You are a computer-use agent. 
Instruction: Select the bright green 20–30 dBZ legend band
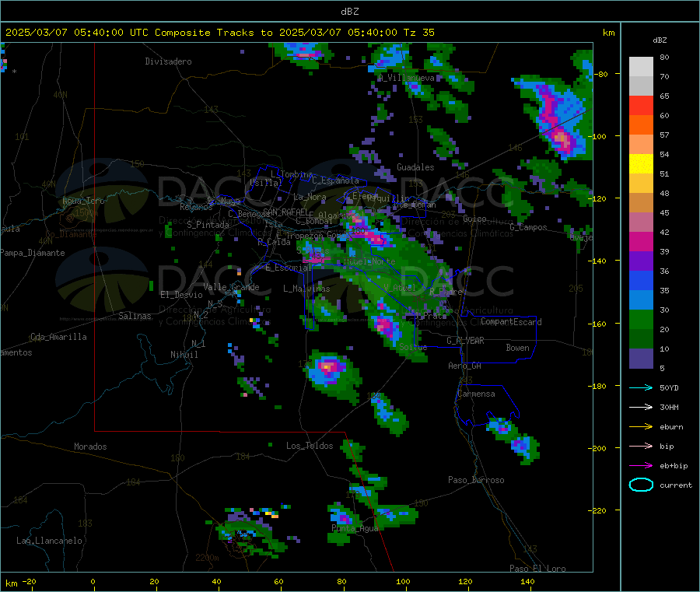(641, 319)
